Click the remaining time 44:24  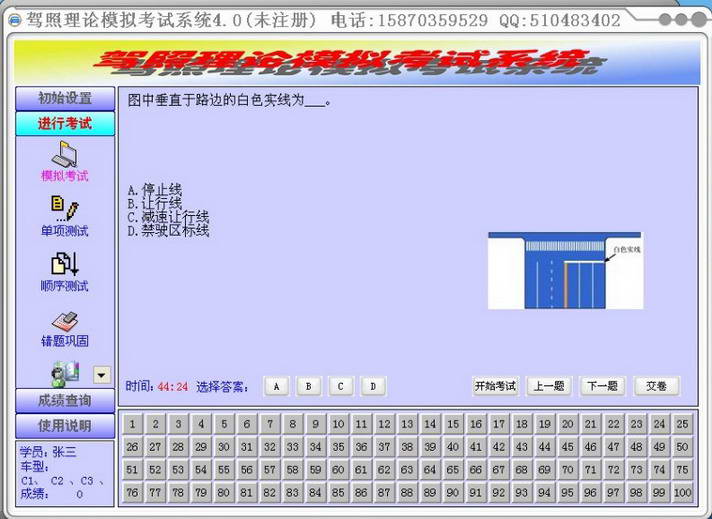point(173,387)
